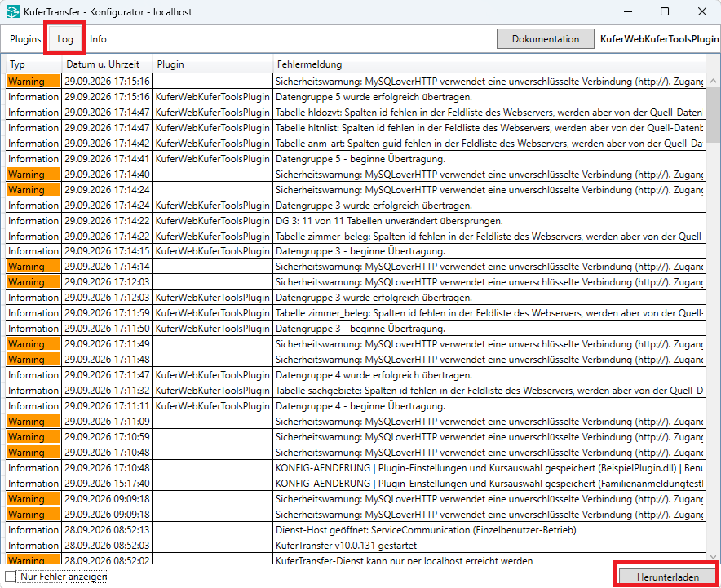Select the timestamp 29.09.2026 17:12:03 in Warning row

pos(107,282)
